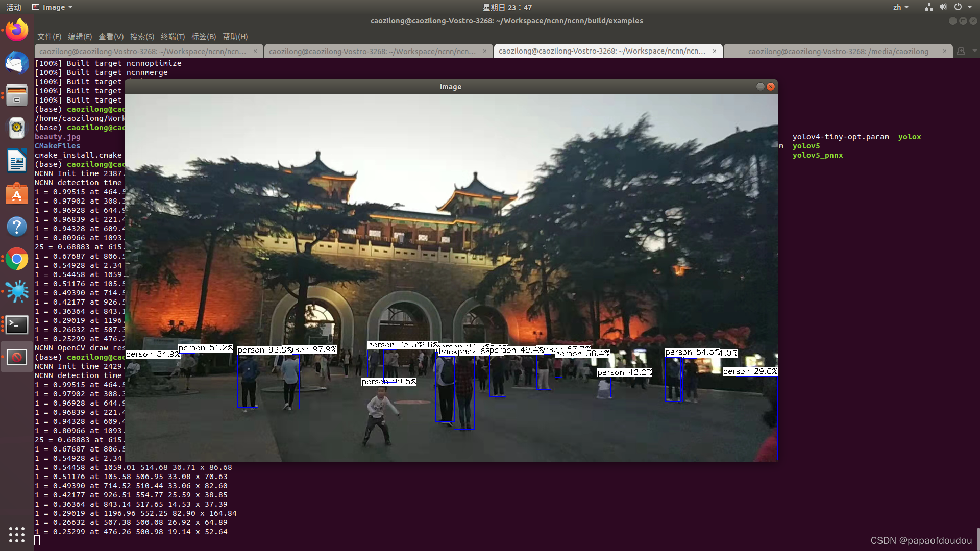The image size is (980, 551).
Task: Open Rhythmbox speaker icon in dock
Action: [x=17, y=128]
